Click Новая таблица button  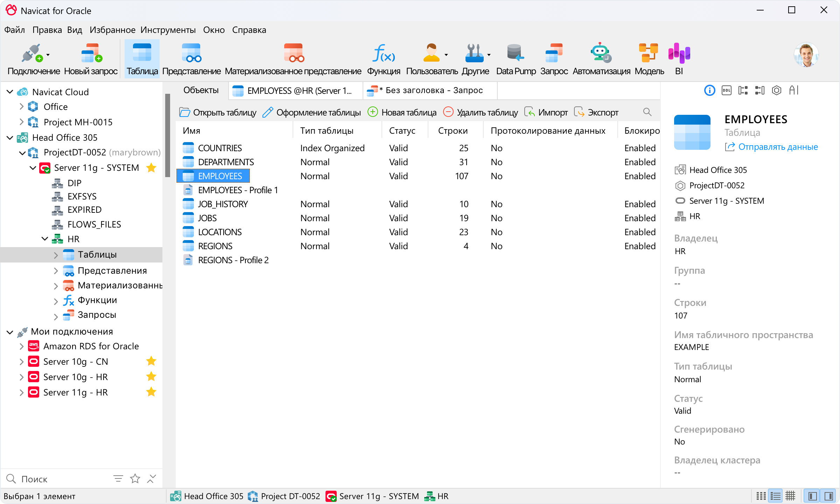point(402,112)
